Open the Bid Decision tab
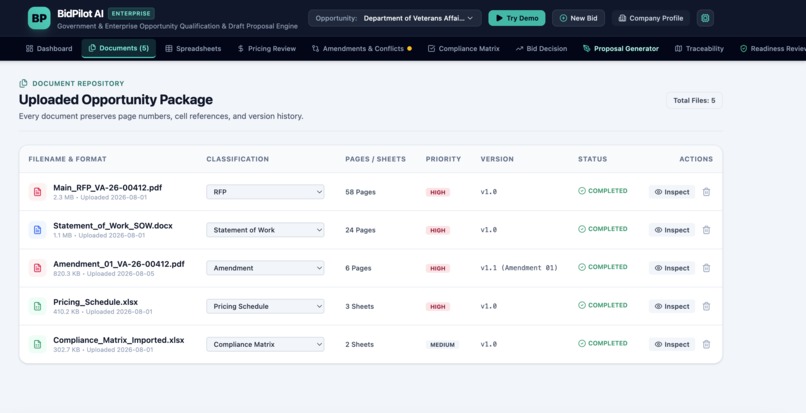The height and width of the screenshot is (413, 806). (541, 48)
